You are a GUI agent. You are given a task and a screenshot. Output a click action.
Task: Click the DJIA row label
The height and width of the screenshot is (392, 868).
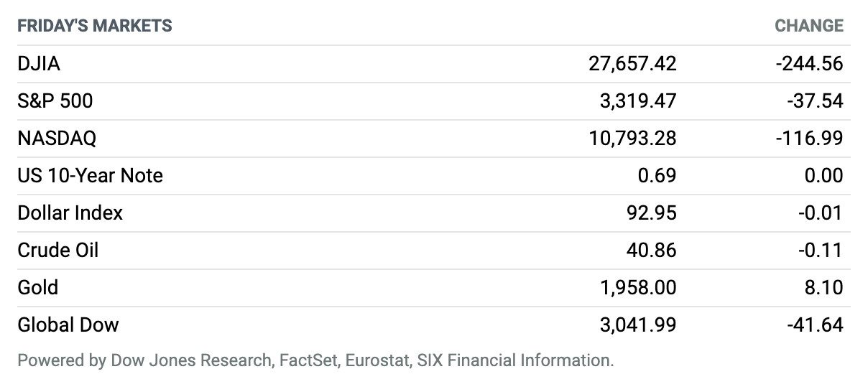tap(39, 64)
